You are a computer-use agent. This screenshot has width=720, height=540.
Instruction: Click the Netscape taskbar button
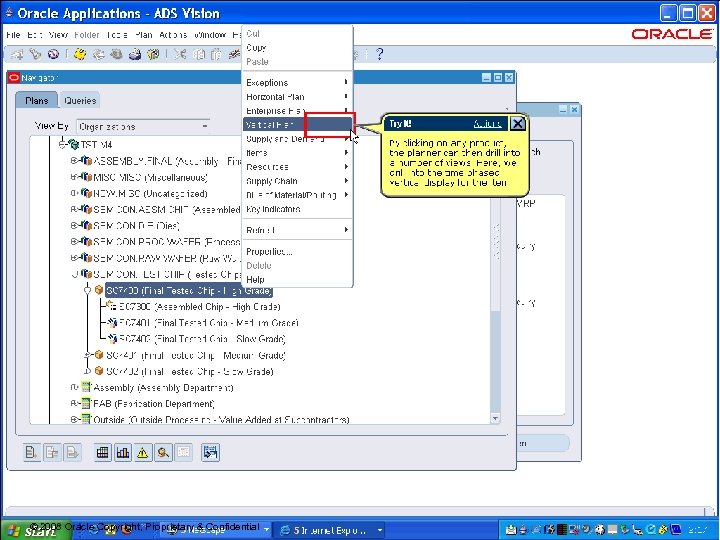216,530
